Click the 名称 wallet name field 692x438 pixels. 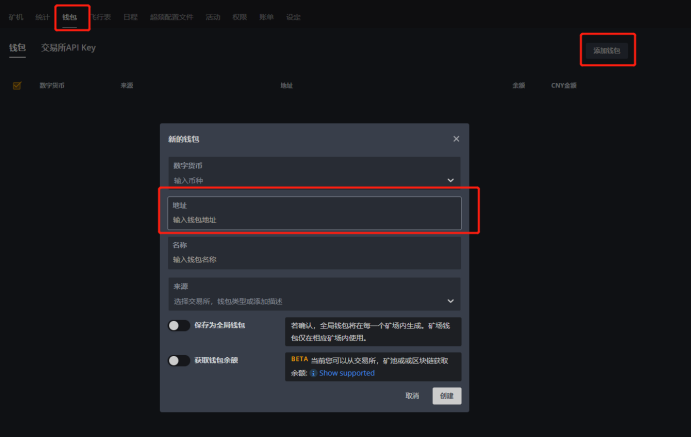(314, 259)
